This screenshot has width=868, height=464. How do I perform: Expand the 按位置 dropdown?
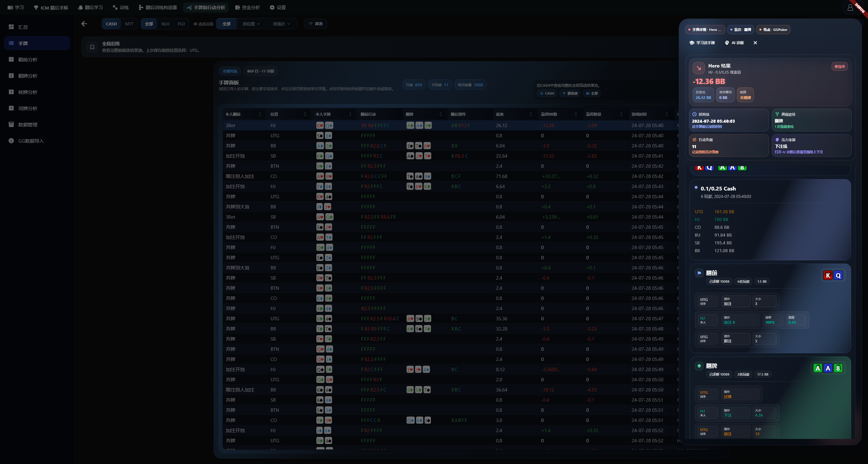(251, 24)
